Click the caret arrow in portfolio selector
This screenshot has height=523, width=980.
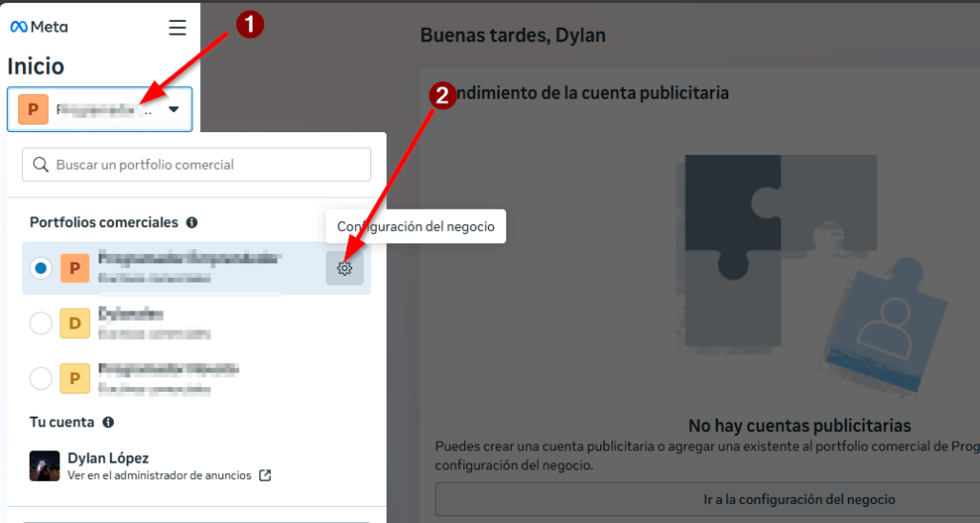[173, 109]
